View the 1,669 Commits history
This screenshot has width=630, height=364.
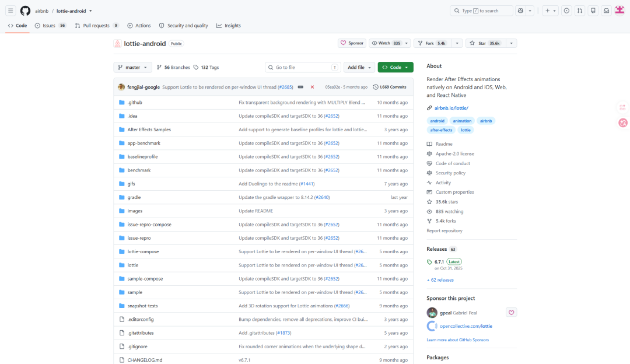(x=390, y=87)
